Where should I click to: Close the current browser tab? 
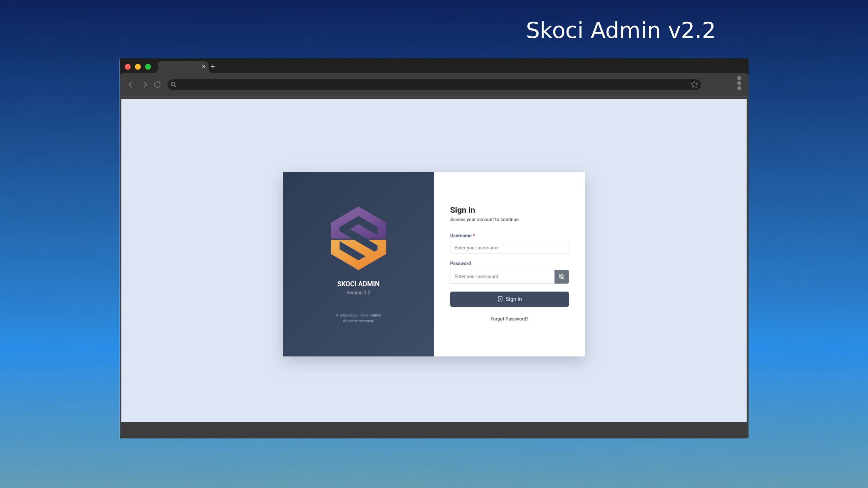pyautogui.click(x=204, y=66)
